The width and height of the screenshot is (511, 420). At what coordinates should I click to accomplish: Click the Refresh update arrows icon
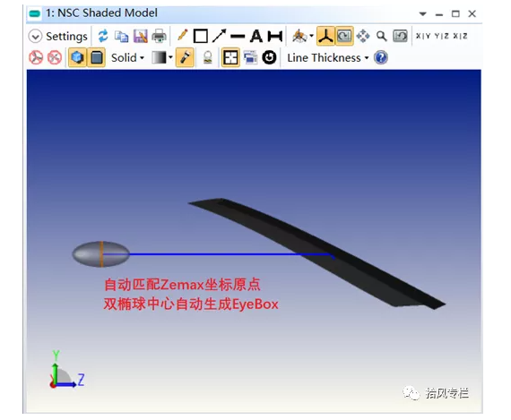point(103,36)
